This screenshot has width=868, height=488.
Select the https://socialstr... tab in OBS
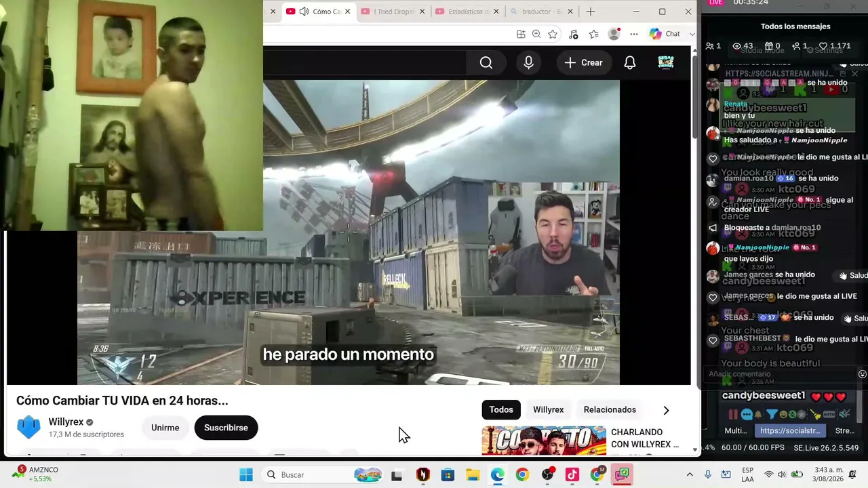coord(790,430)
